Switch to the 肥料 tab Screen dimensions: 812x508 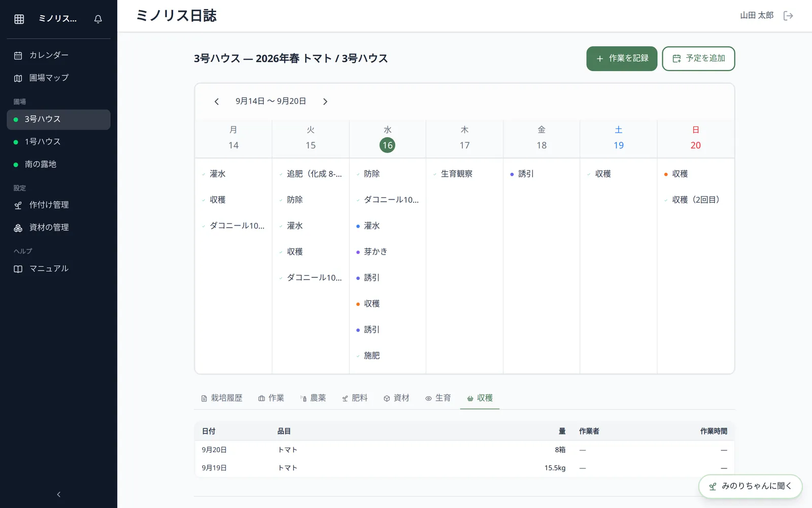[x=354, y=398]
